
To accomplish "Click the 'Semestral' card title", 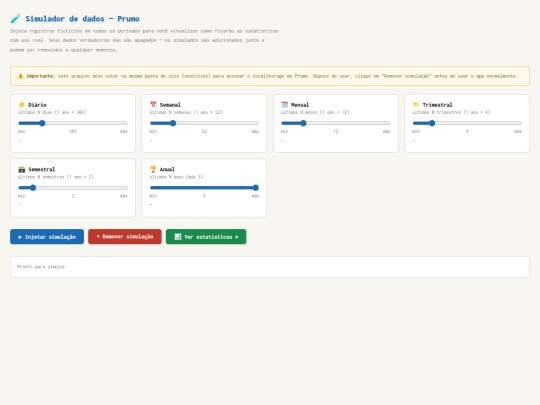I will [42, 169].
